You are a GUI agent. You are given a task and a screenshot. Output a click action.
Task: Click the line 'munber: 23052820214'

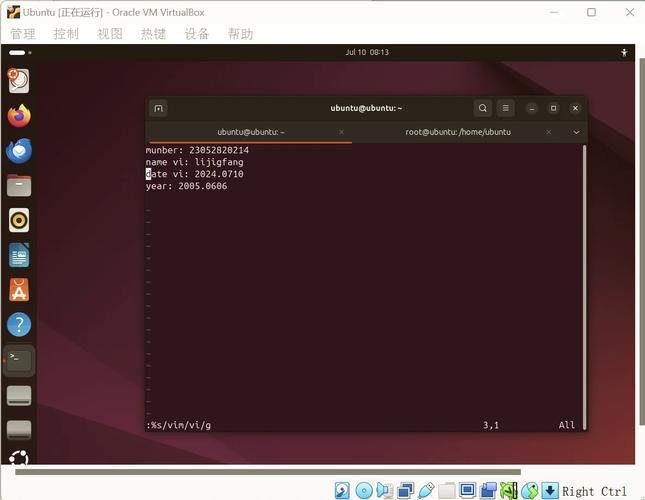pos(197,150)
